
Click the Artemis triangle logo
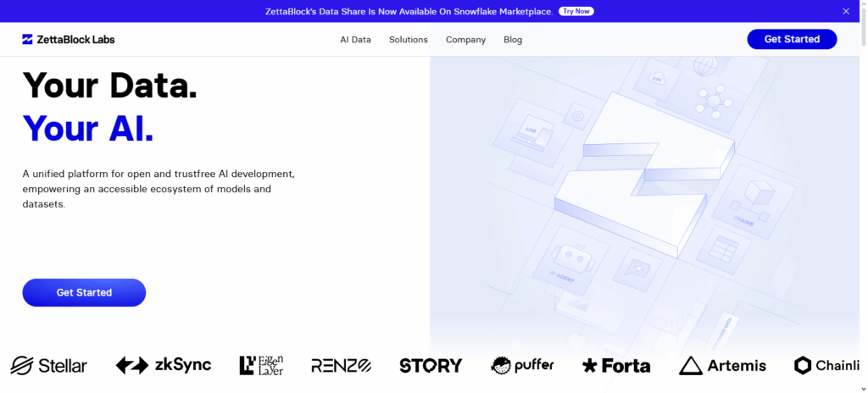691,365
